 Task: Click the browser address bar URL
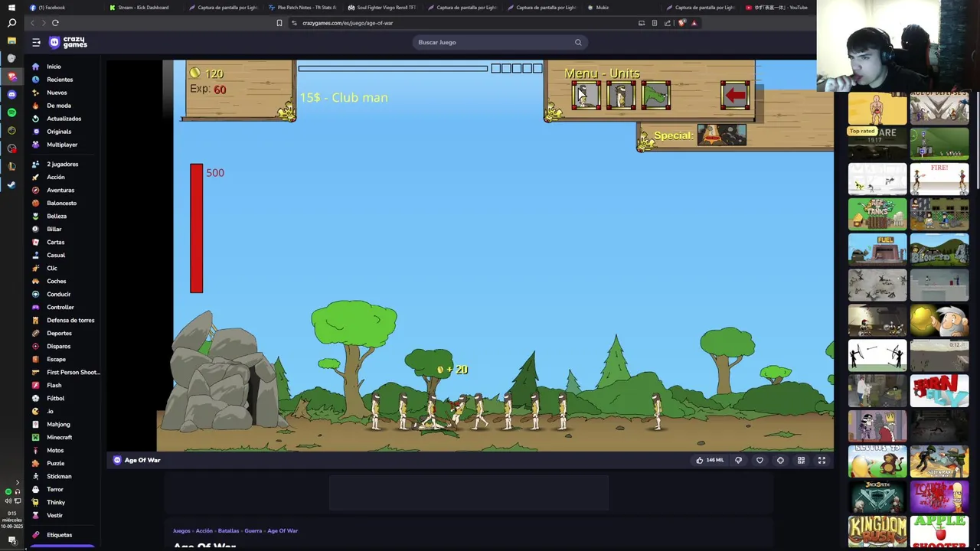348,23
